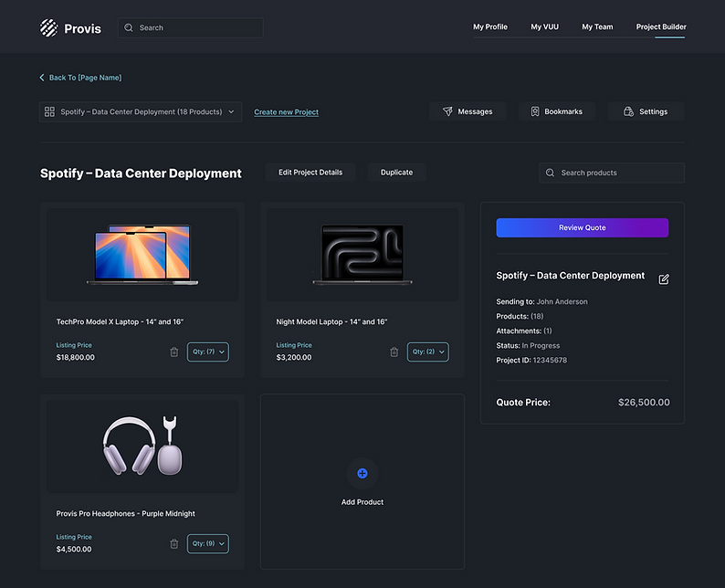Click 'Sending to: John Anderson' line
This screenshot has width=725, height=588.
[541, 302]
